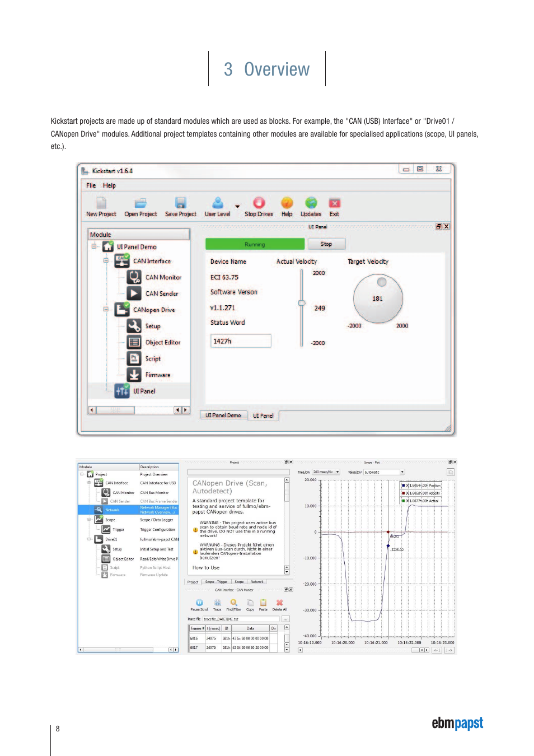Click the '<-|' scope plot navigation button
Viewport: 534px width, 756px height.
tap(437, 650)
